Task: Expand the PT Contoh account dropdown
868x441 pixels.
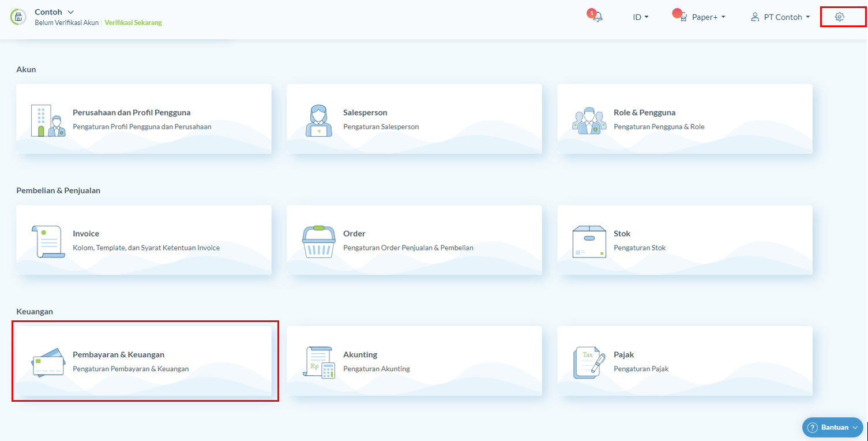Action: click(787, 17)
